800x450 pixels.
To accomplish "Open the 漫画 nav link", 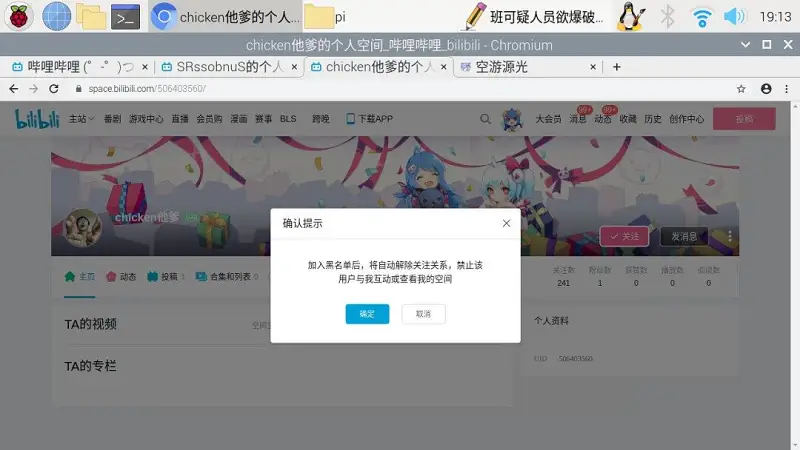I will point(239,119).
